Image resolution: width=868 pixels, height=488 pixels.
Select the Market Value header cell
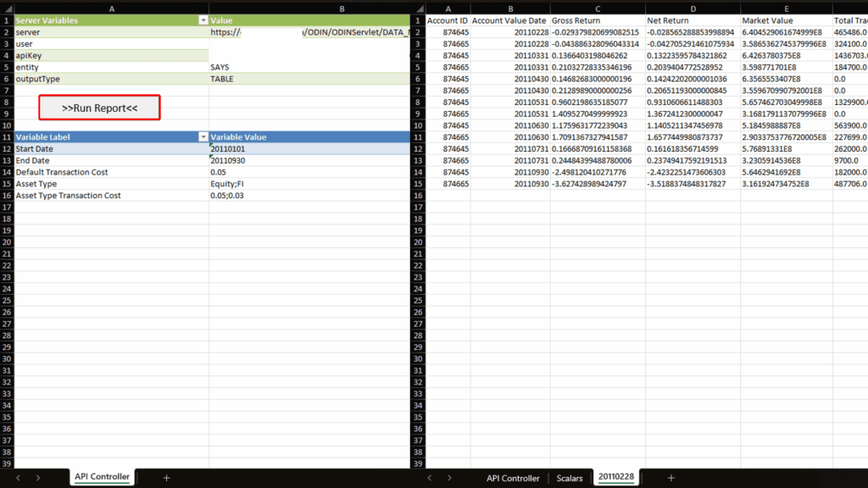coord(785,19)
